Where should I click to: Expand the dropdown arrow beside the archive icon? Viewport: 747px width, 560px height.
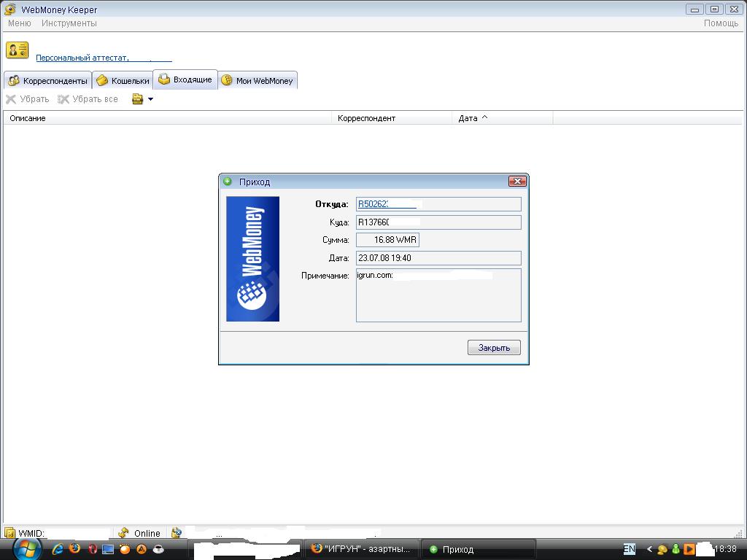coord(151,99)
